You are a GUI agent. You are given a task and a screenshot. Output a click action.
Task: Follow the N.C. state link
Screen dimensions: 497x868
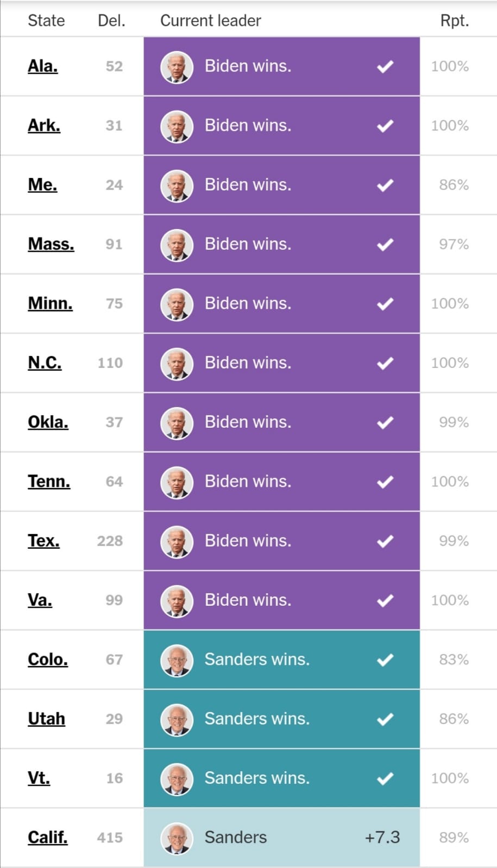click(45, 363)
